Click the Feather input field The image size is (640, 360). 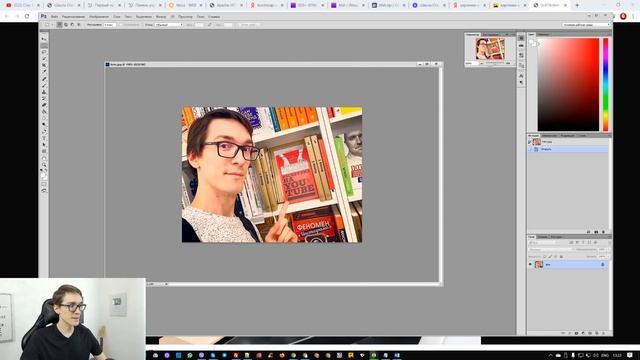click(109, 24)
